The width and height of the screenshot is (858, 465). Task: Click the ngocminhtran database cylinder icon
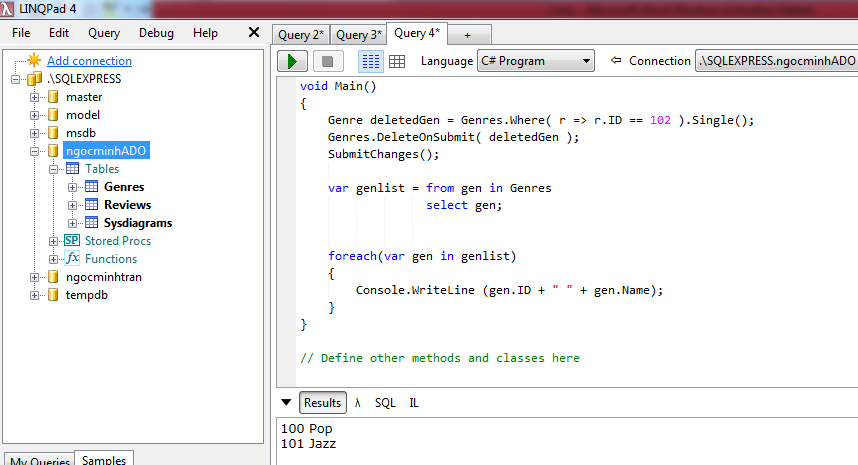click(x=53, y=277)
